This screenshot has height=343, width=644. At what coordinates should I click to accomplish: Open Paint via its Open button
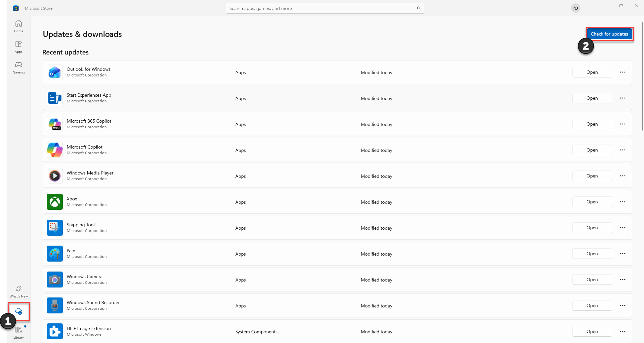[x=592, y=254]
